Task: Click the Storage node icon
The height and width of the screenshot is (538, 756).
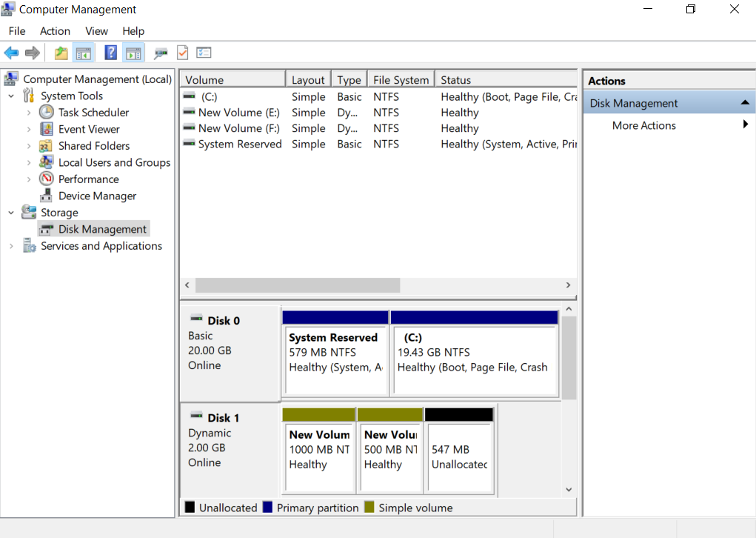Action: pos(29,212)
